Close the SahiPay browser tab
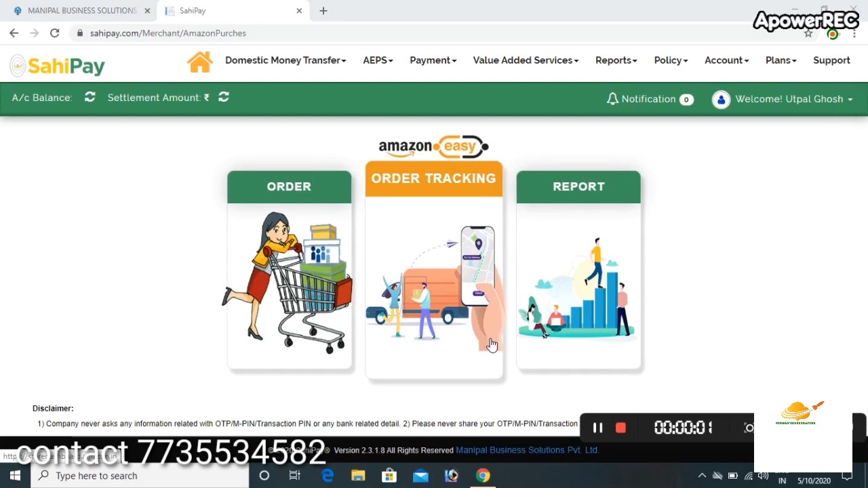 click(299, 11)
